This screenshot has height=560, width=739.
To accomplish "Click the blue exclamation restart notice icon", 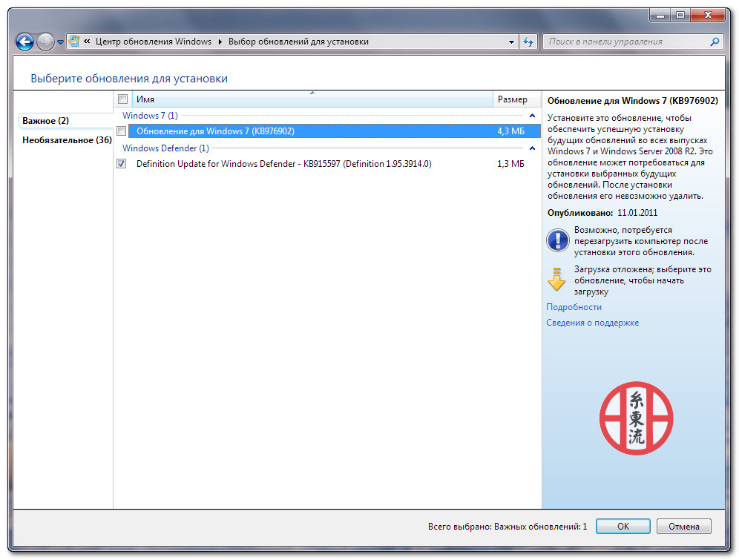I will click(557, 240).
